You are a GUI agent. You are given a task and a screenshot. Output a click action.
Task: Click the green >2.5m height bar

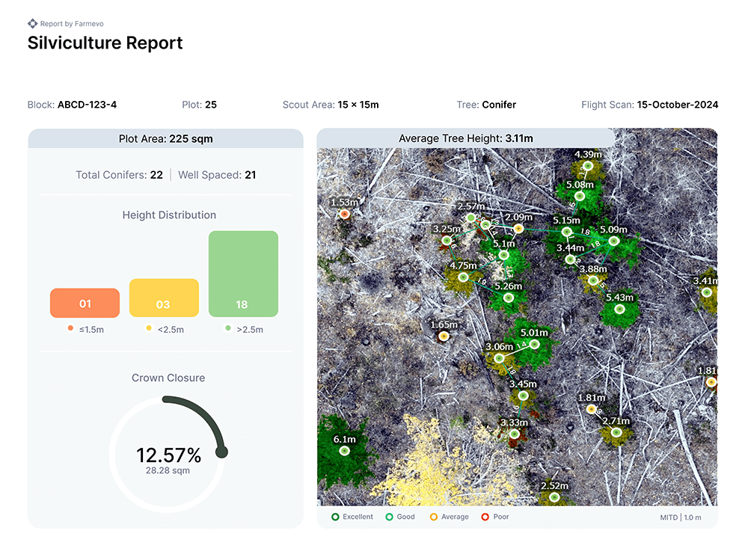coord(243,274)
